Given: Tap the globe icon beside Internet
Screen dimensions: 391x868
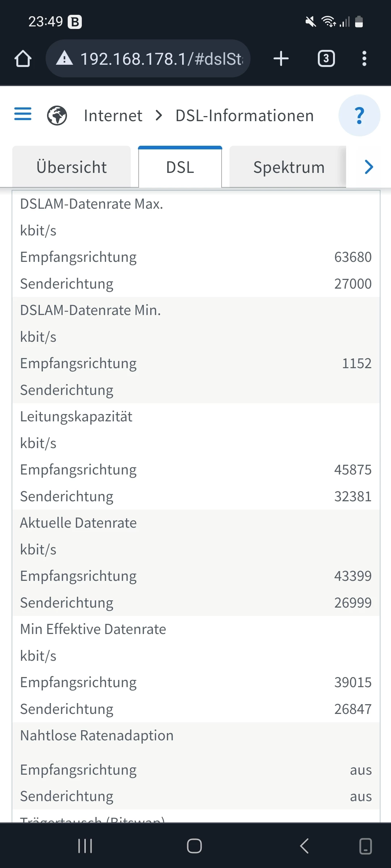Looking at the screenshot, I should [x=57, y=116].
